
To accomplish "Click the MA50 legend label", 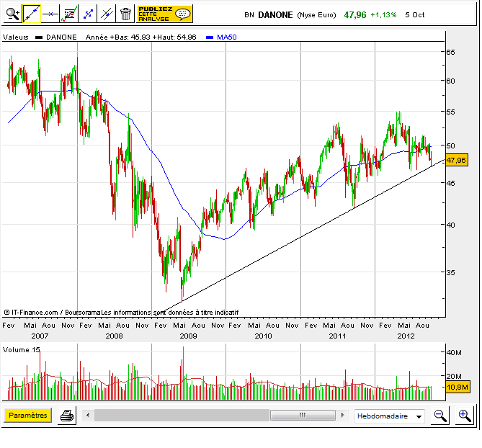I will 226,37.
